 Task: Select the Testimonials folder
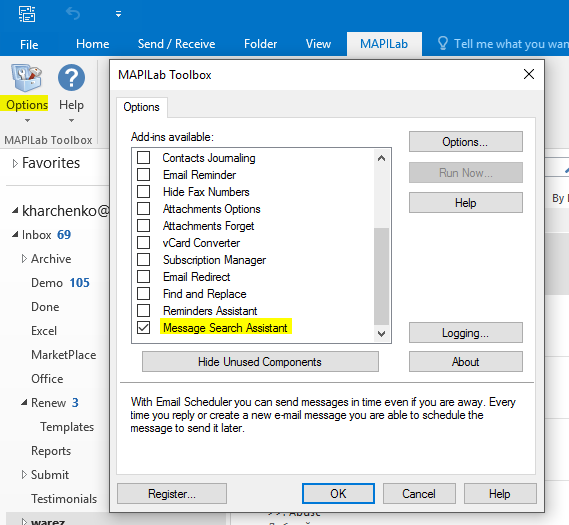tap(64, 499)
